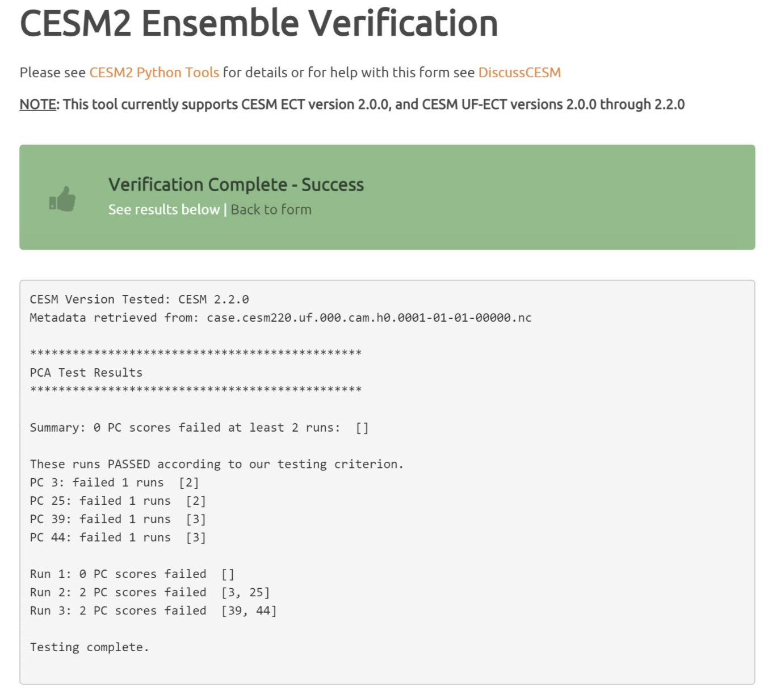Image resolution: width=772 pixels, height=700 pixels.
Task: Click the green success banner background
Action: tap(568, 196)
